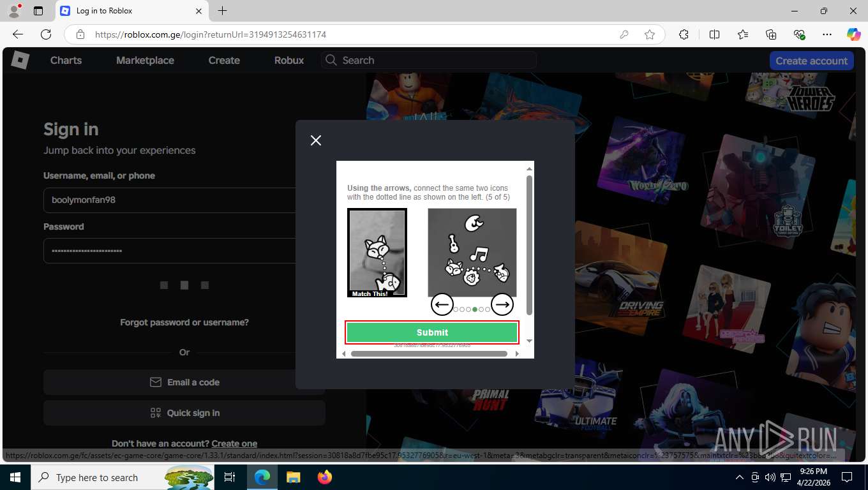Image resolution: width=868 pixels, height=490 pixels.
Task: Open the Windows Start menu
Action: [15, 477]
